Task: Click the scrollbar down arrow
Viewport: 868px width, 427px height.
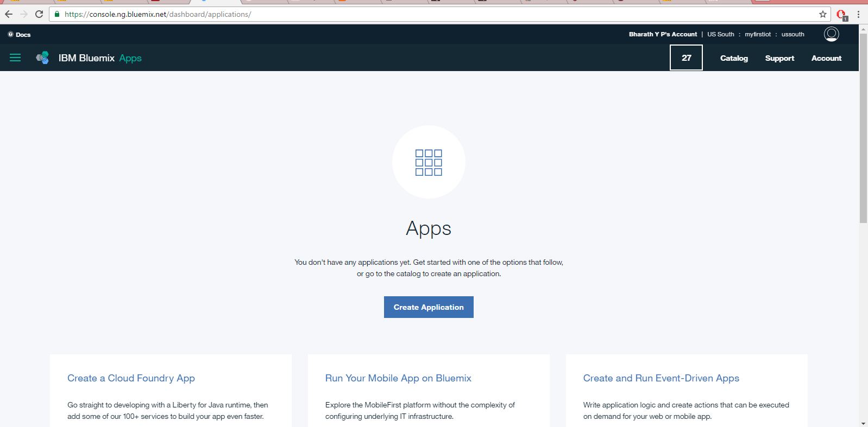Action: [x=863, y=423]
